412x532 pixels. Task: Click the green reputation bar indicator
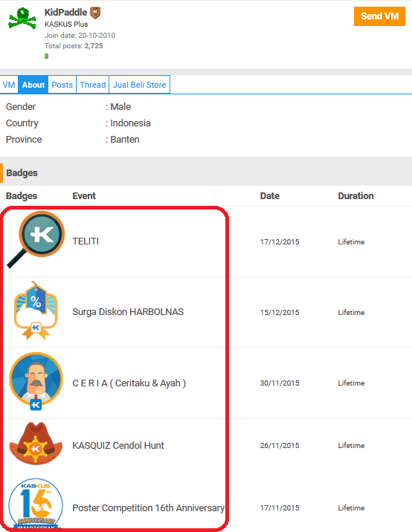47,56
